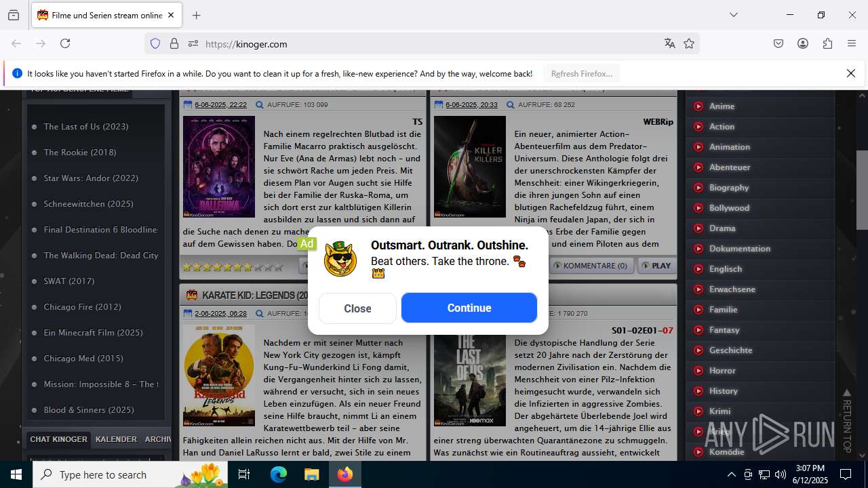Screen dimensions: 868x488
Task: Rate Ballerina with the star rating
Action: [233, 266]
